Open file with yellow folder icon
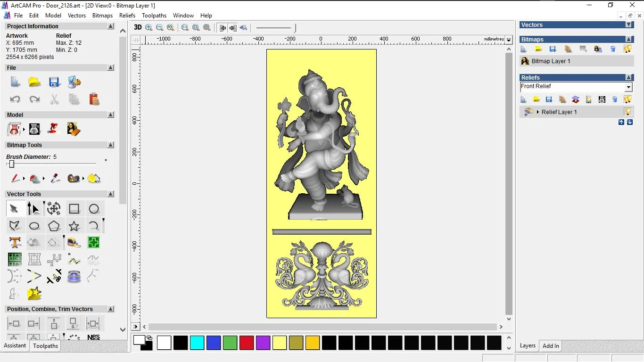The width and height of the screenshot is (644, 362). [34, 82]
